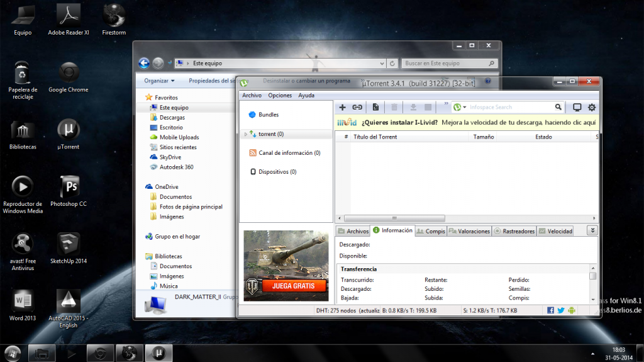Open the Opciones menu

(x=280, y=96)
